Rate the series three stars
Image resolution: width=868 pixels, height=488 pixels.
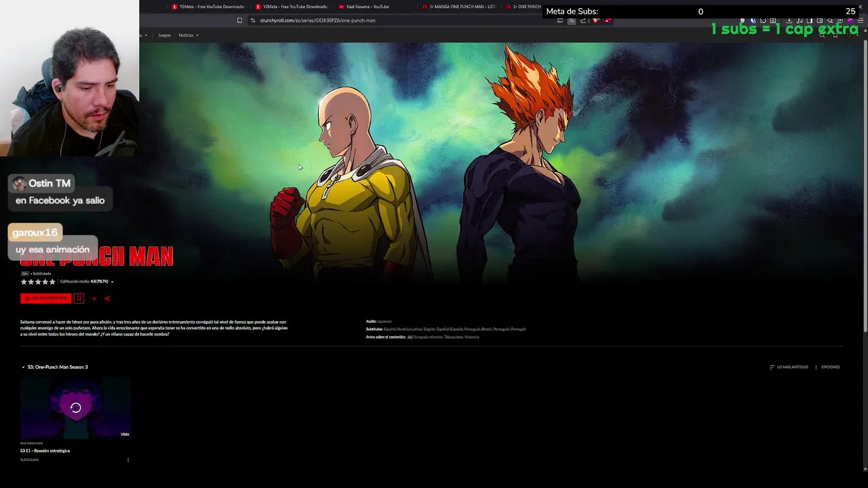[38, 282]
